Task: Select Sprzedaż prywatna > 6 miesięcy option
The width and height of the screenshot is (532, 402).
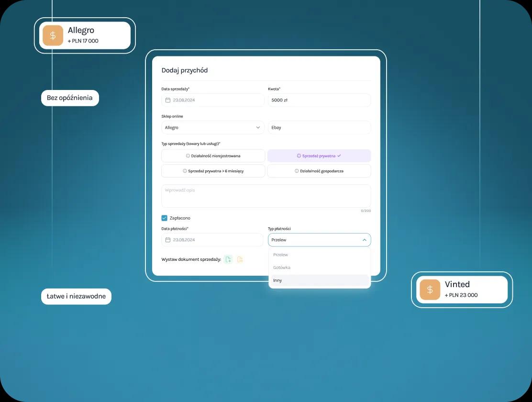Action: 213,171
